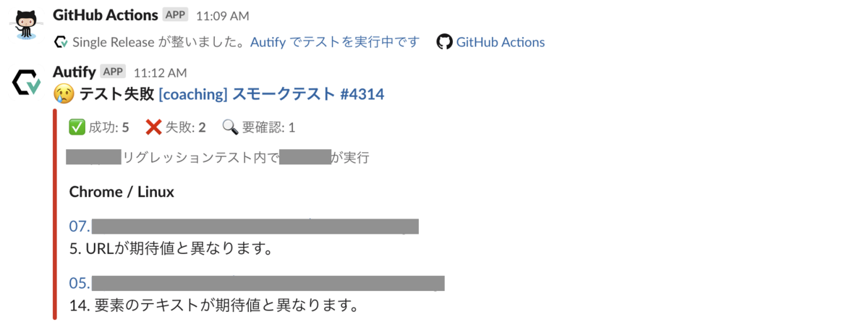Follow the Autify でテストを実行中です link

[335, 42]
